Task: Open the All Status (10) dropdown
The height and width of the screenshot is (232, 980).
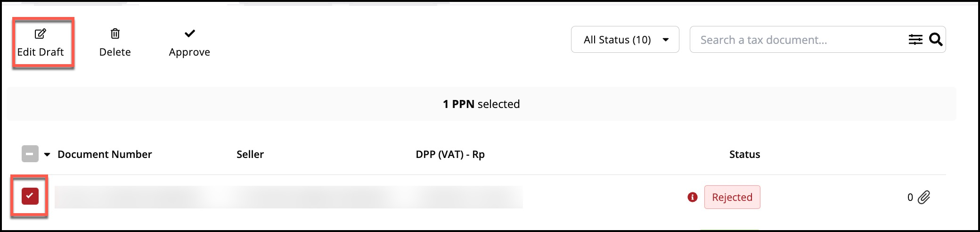Action: click(x=625, y=40)
